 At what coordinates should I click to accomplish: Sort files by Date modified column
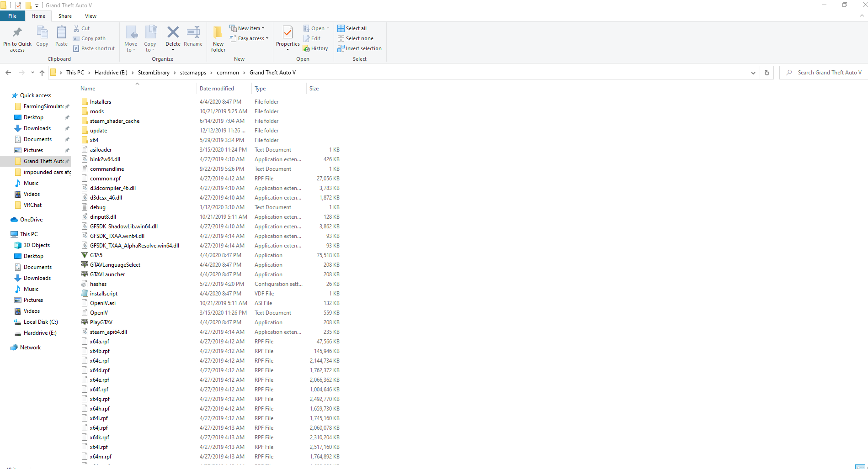[x=217, y=89]
